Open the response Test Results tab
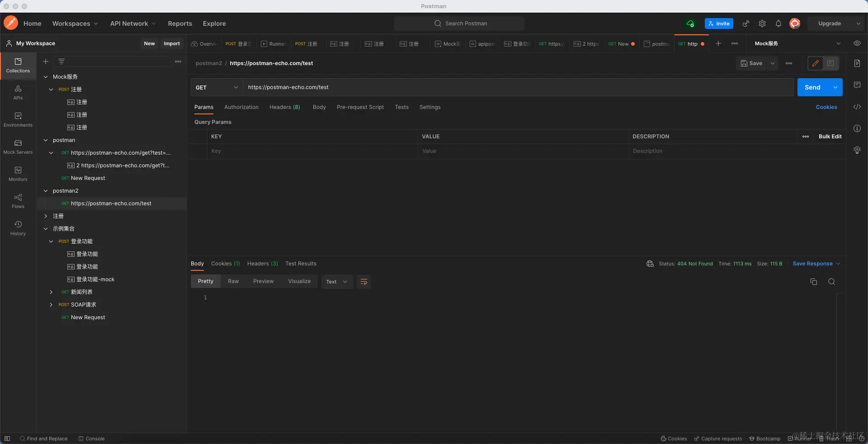The image size is (868, 444). pos(301,264)
